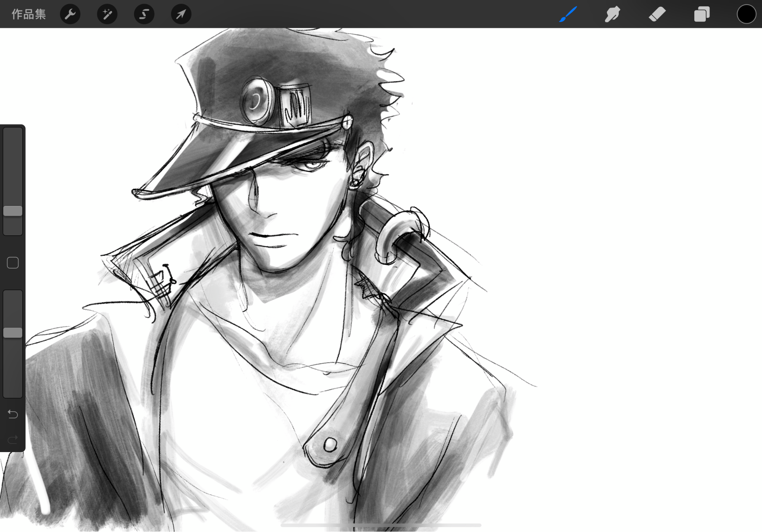Open the Adjustments magic wand menu
The width and height of the screenshot is (762, 532).
point(107,14)
